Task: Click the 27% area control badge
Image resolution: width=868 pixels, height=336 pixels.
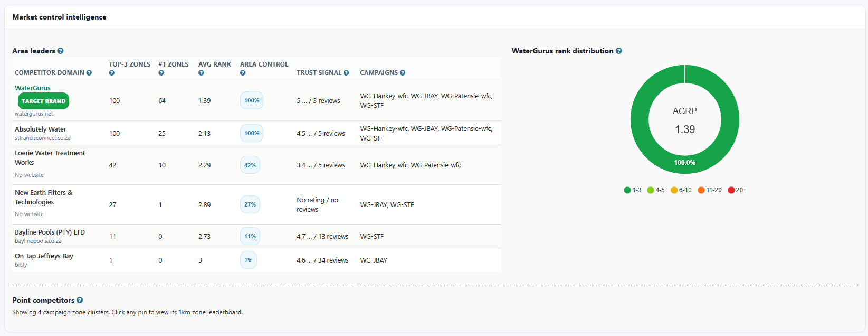Action: pos(250,204)
